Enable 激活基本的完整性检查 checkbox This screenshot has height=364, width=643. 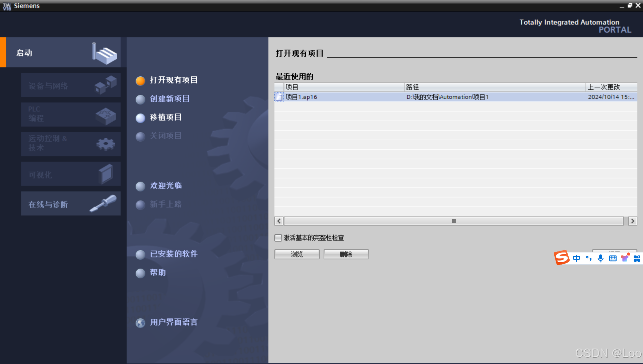[x=278, y=238]
